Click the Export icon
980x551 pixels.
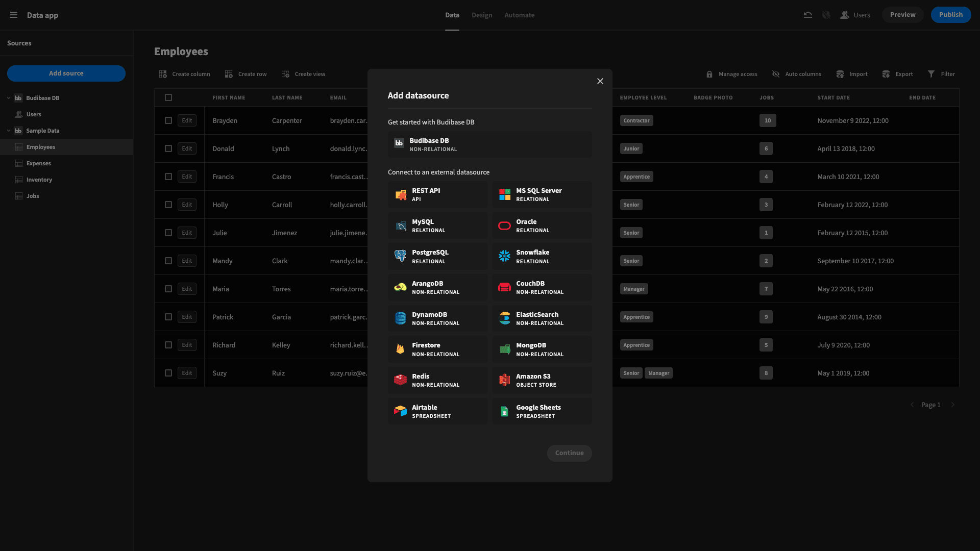tap(886, 74)
